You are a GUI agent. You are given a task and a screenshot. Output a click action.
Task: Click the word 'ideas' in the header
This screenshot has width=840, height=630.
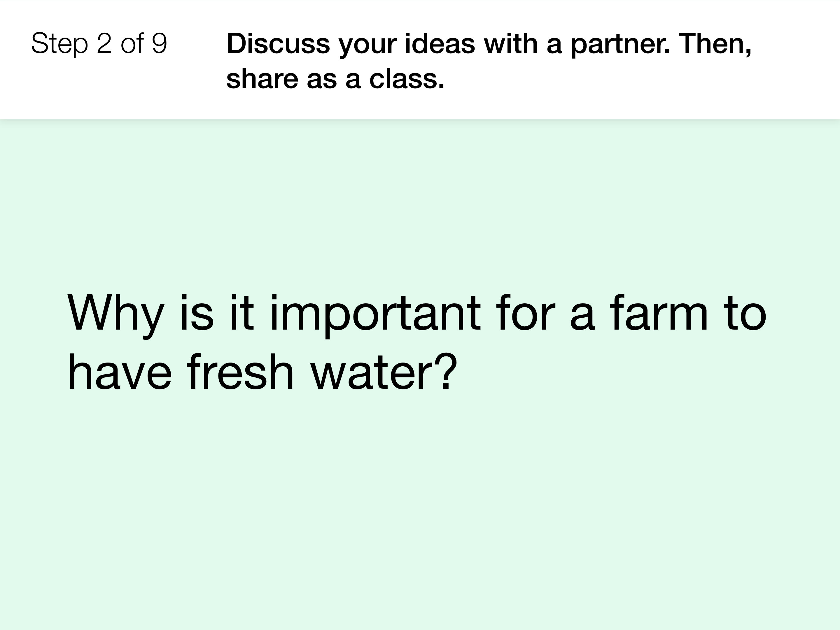coord(440,44)
